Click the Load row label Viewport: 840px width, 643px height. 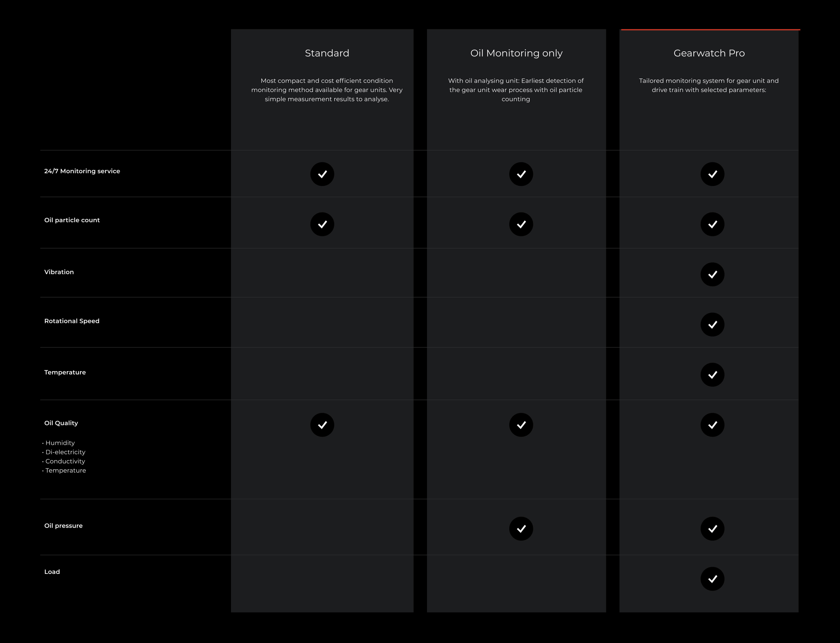click(x=52, y=572)
